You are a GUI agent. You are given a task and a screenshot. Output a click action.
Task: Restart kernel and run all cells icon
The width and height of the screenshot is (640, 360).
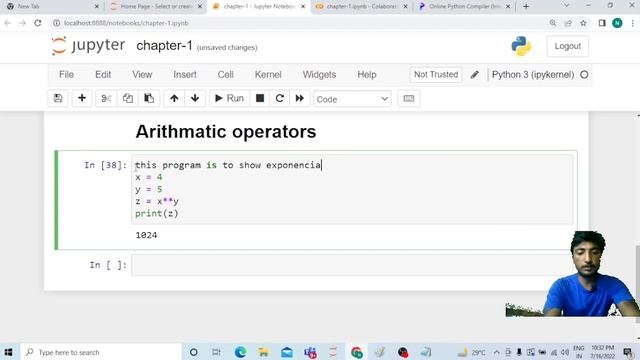coord(300,98)
